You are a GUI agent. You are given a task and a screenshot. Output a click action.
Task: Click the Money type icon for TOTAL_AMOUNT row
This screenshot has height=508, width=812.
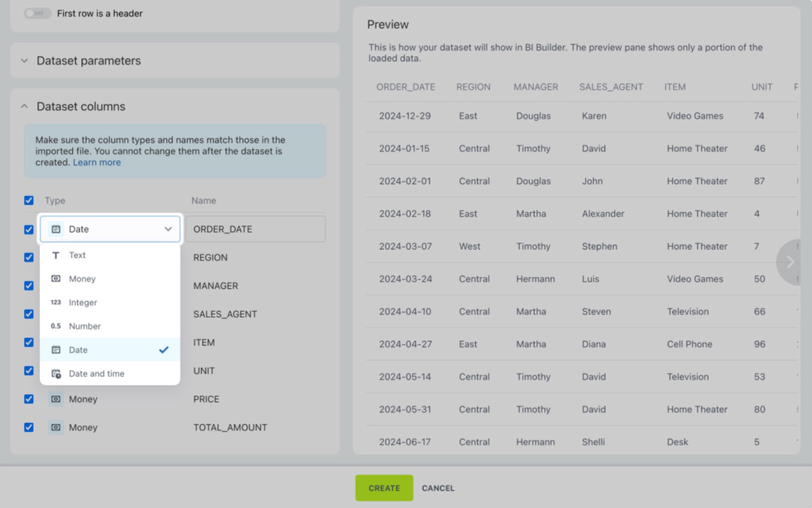coord(56,428)
